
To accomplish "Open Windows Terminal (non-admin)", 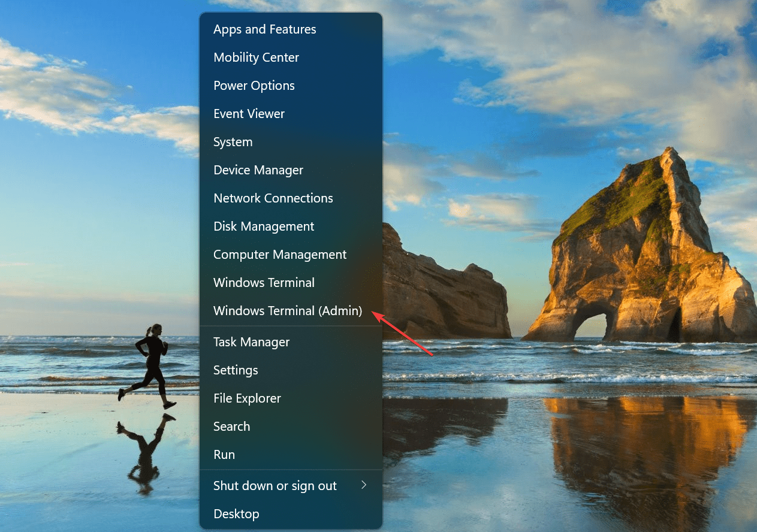I will 291,283.
